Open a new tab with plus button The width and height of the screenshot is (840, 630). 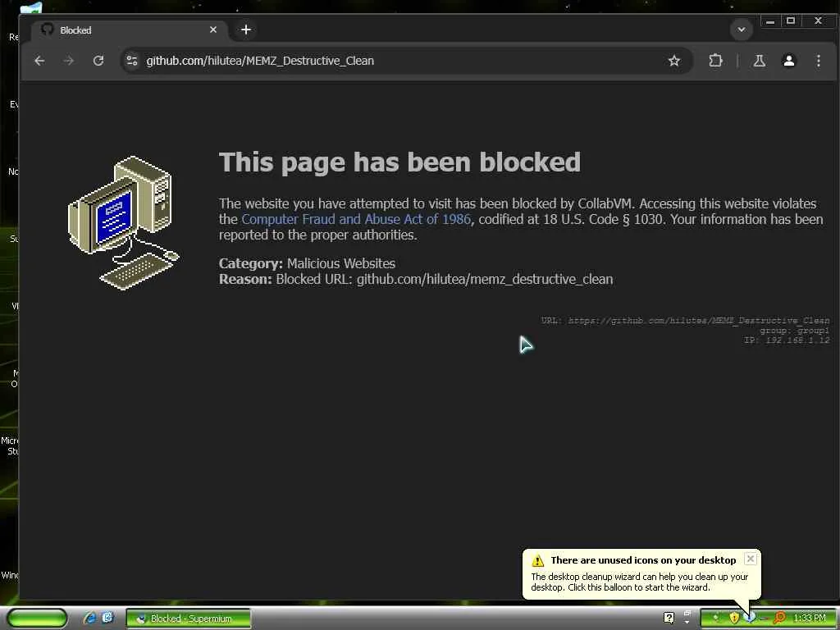pos(246,30)
